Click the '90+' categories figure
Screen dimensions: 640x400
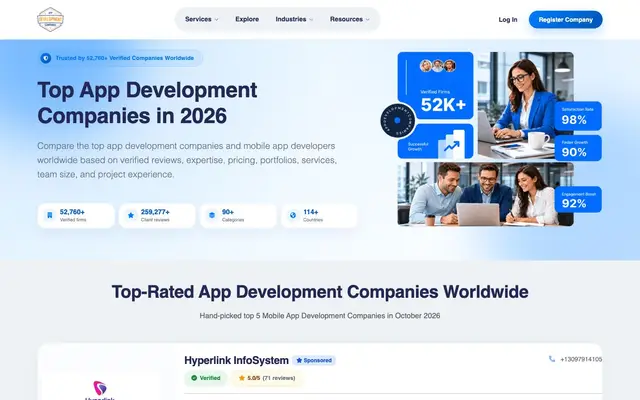[228, 212]
